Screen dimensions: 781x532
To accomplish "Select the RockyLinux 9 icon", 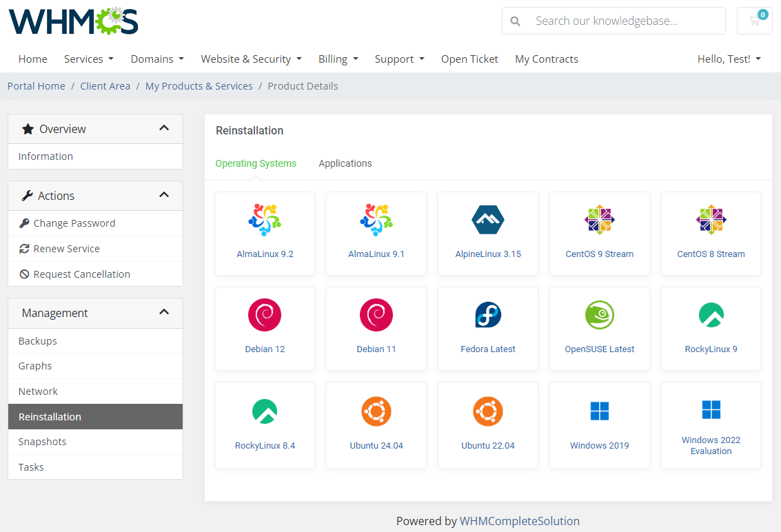I will 711,315.
